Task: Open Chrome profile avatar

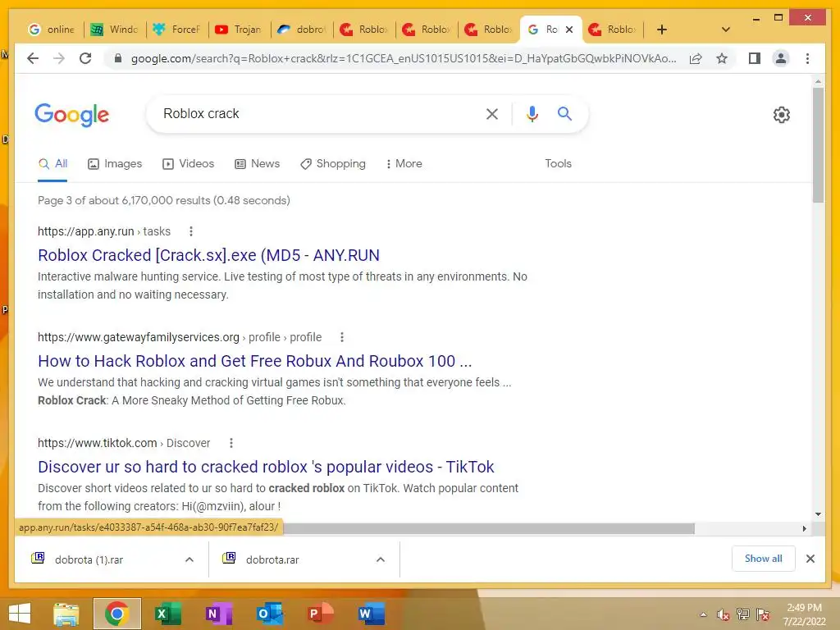Action: point(781,58)
